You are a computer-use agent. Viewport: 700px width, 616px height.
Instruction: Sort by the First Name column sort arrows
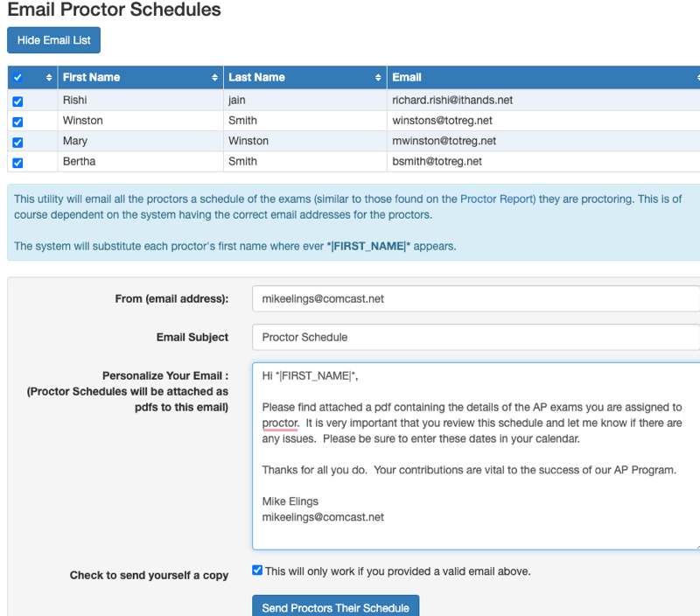pyautogui.click(x=214, y=78)
